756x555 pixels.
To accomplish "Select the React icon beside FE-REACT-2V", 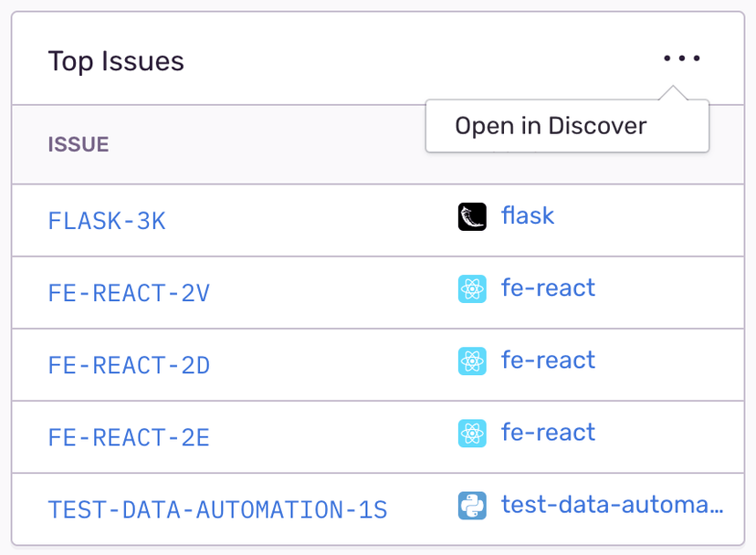I will click(472, 288).
